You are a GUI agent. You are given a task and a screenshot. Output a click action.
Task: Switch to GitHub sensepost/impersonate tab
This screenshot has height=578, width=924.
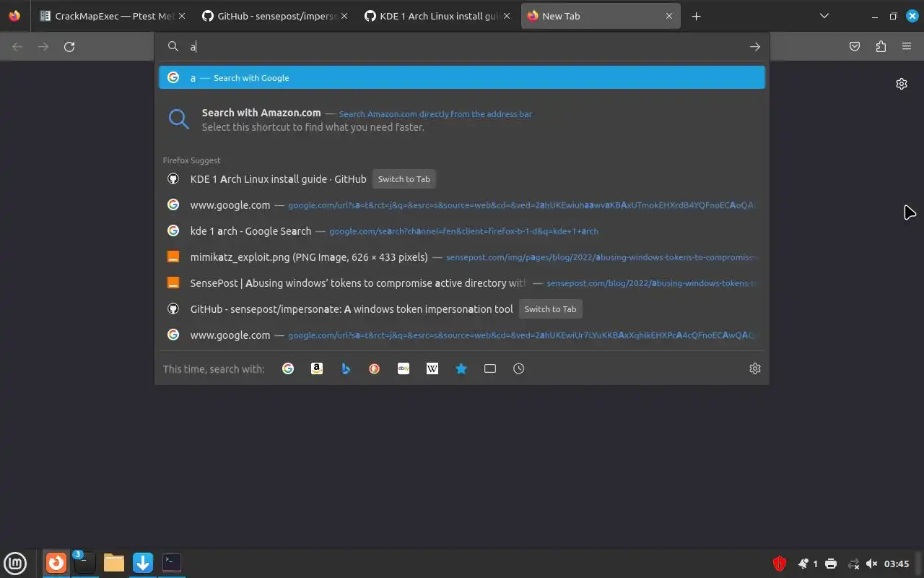point(274,16)
